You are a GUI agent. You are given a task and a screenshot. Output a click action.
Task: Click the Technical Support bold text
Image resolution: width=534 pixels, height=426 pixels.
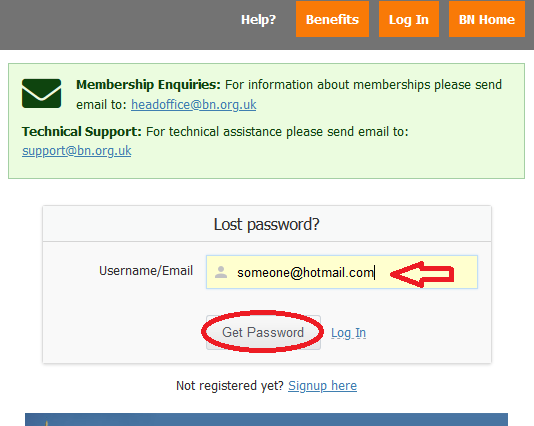pos(82,131)
